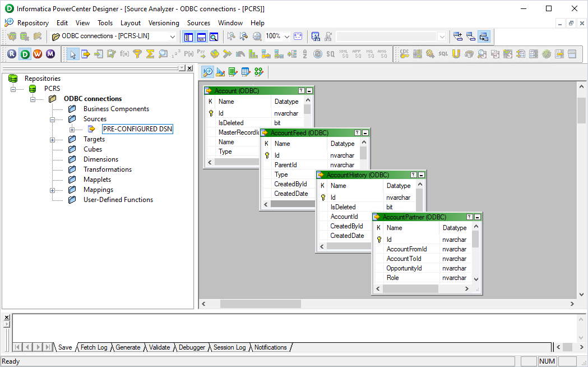Open the workspace selector dropdown
Image resolution: width=588 pixels, height=367 pixels.
[x=172, y=36]
